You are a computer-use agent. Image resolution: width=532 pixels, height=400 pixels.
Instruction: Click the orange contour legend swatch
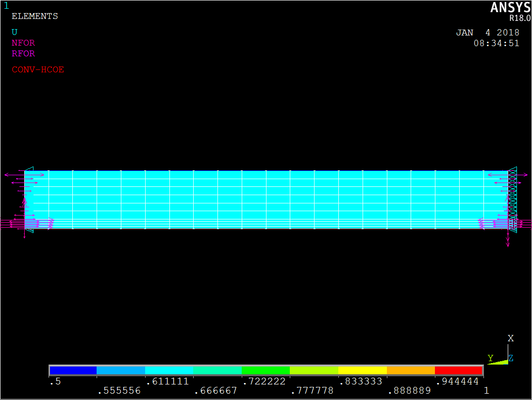pos(411,370)
